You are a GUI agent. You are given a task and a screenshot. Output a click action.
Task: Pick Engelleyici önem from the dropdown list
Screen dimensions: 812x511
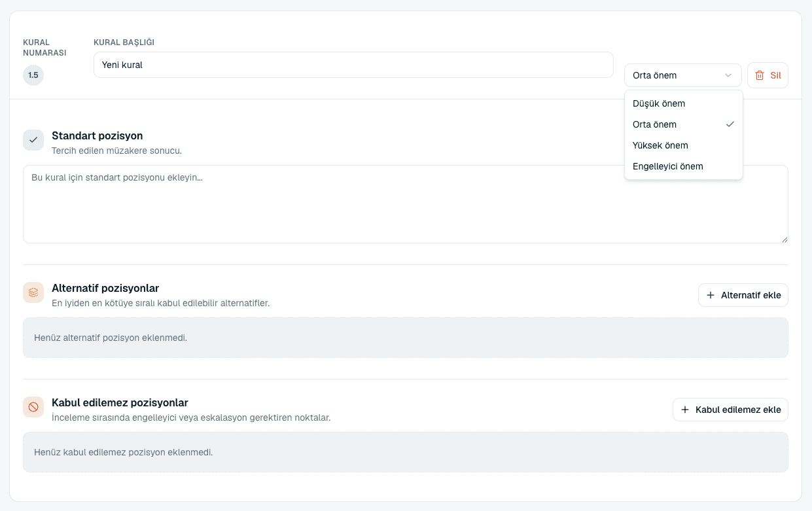(684, 166)
